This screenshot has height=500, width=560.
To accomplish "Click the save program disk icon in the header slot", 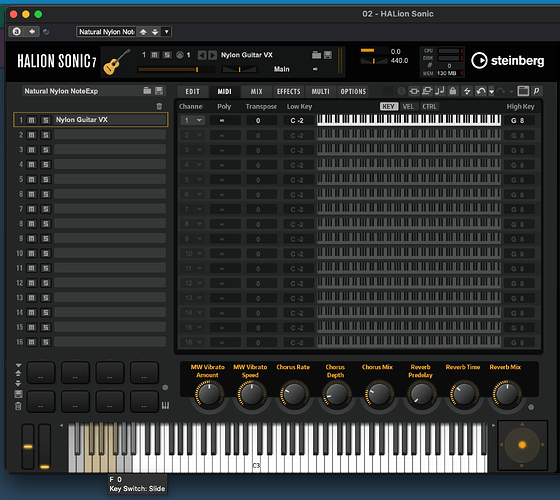I will [328, 55].
